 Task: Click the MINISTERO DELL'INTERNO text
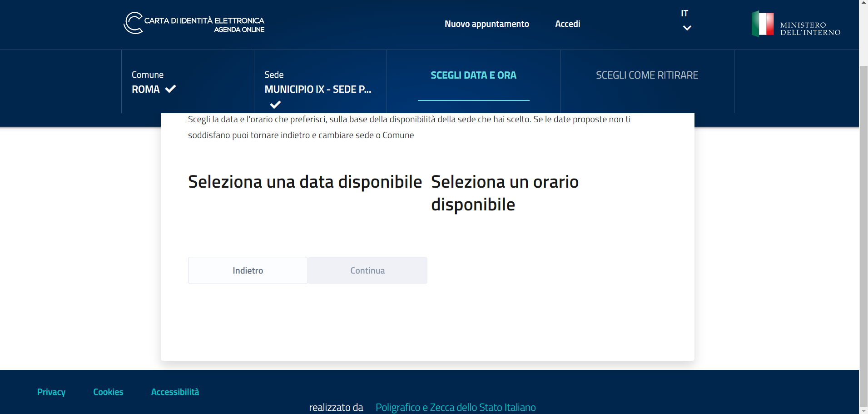(810, 29)
